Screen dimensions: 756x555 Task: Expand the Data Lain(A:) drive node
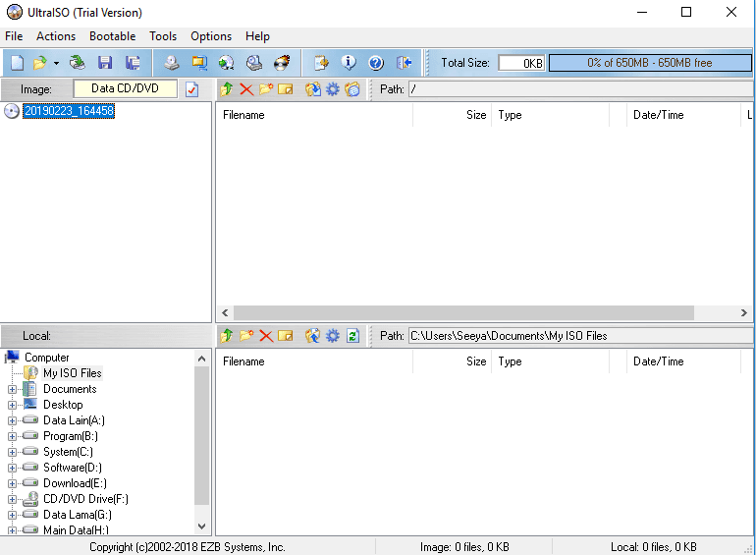(12, 420)
